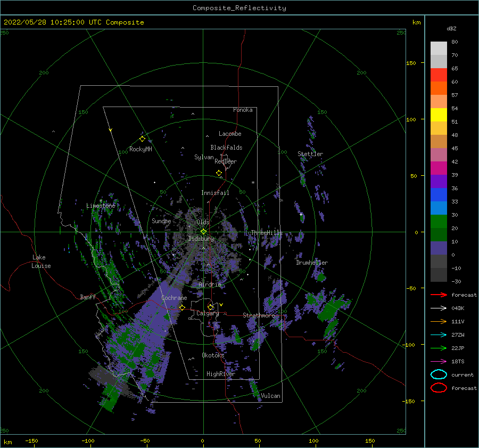Click the Limestone label

[101, 206]
